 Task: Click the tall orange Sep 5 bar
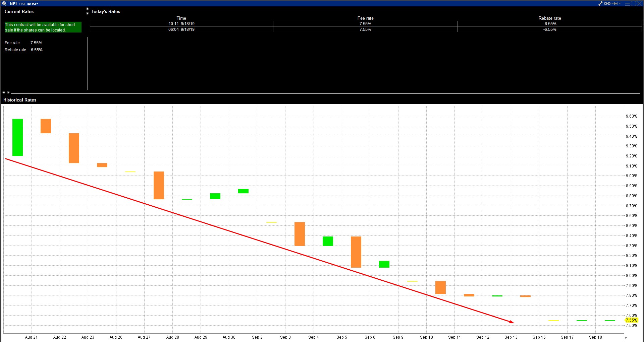(x=356, y=252)
